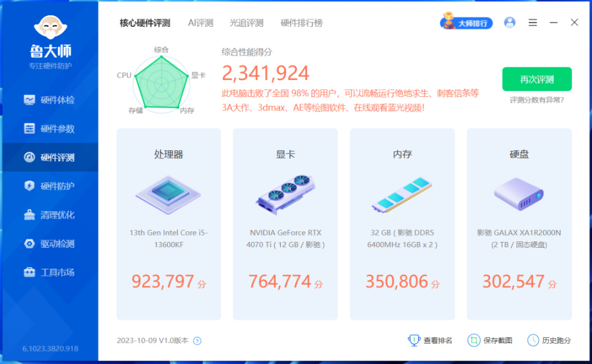Click memory score 350,806
Screen dimensions: 592x364
coord(397,281)
